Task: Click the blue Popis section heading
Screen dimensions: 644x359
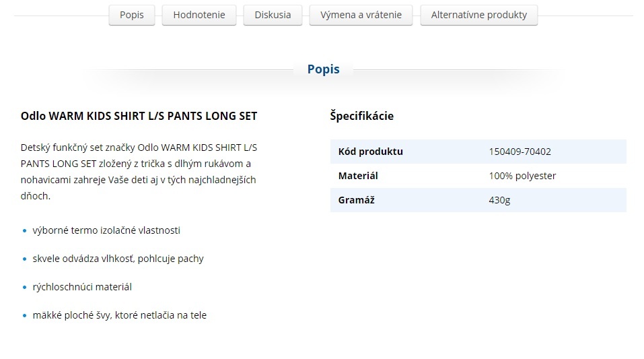Action: pyautogui.click(x=323, y=69)
